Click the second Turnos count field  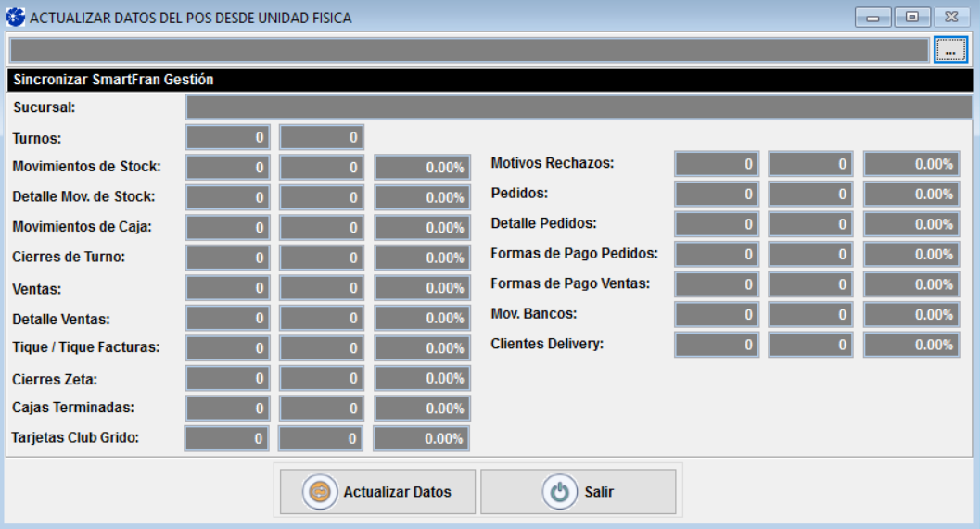click(322, 138)
